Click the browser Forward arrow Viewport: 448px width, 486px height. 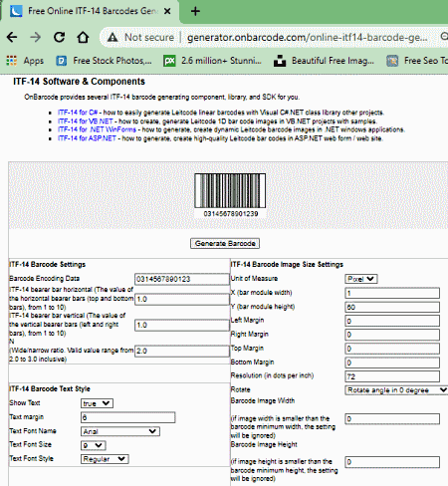coord(36,37)
